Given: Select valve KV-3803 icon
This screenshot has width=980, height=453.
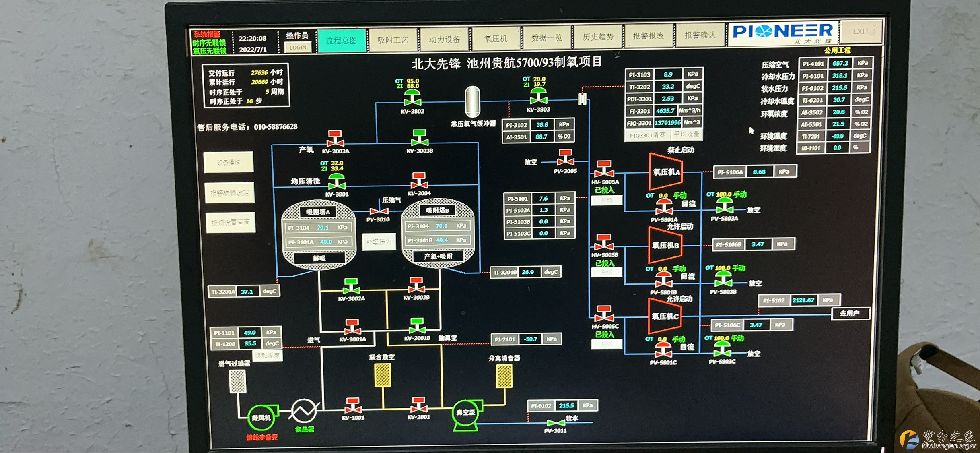Looking at the screenshot, I should [x=538, y=96].
